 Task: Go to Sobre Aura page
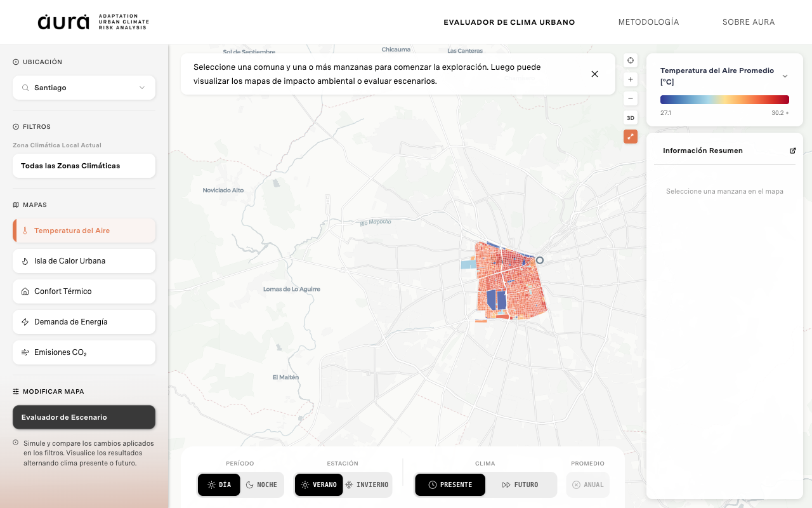click(x=748, y=22)
